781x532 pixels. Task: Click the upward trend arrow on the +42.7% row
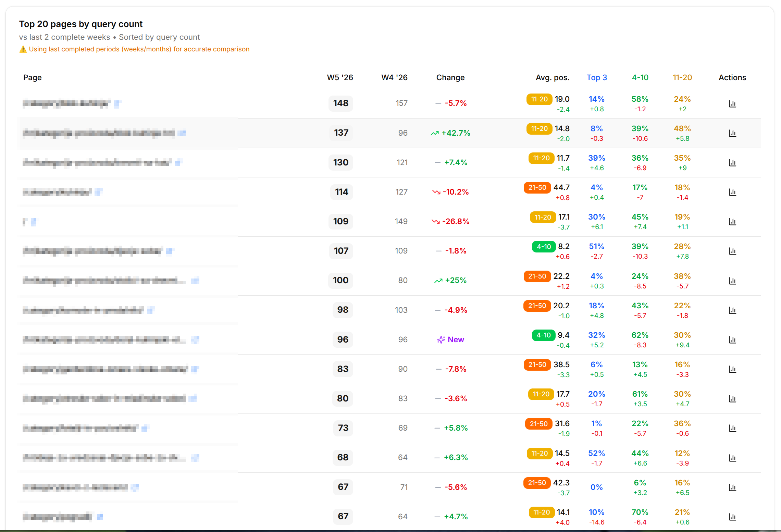tap(434, 133)
